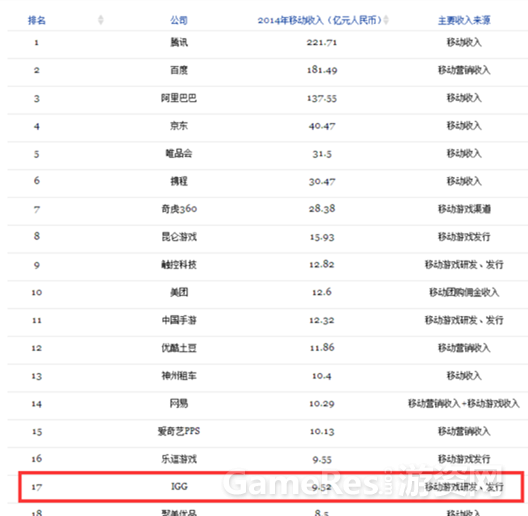The image size is (528, 516).
Task: Select company name 神州租车
Action: [x=179, y=376]
